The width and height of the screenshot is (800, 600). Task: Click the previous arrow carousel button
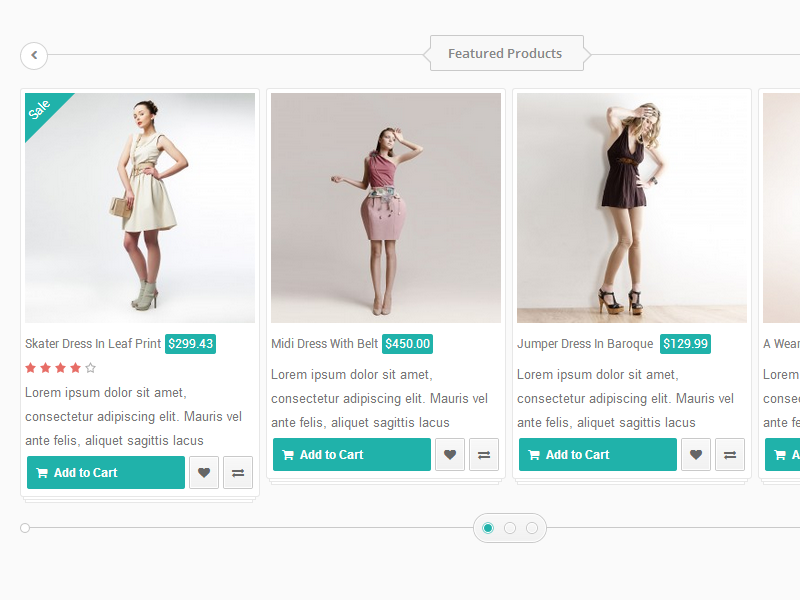34,55
